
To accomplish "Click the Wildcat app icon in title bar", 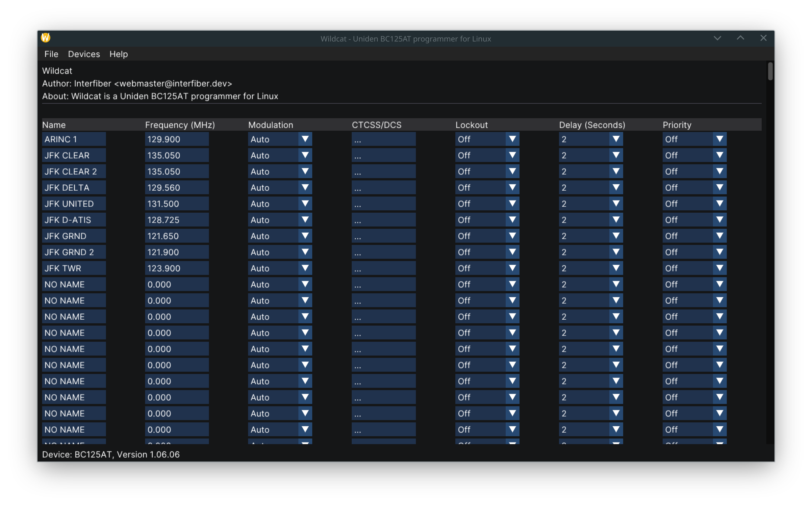I will coord(45,38).
